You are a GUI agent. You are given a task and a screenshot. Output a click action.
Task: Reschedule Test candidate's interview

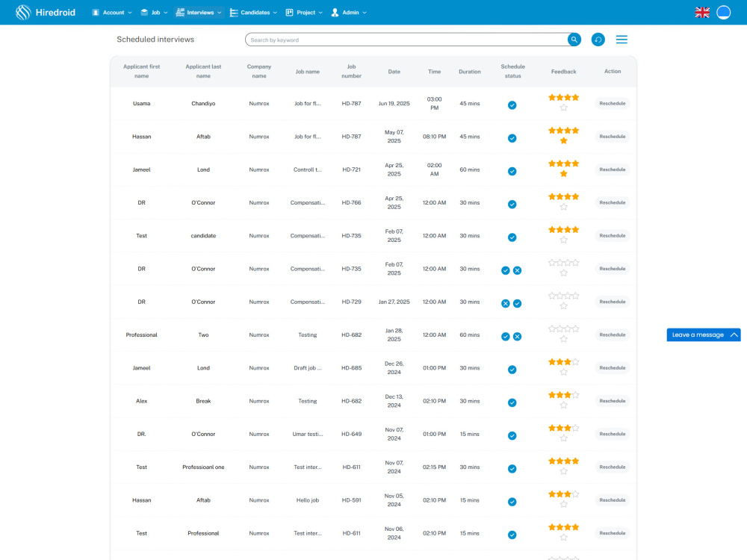click(x=613, y=236)
